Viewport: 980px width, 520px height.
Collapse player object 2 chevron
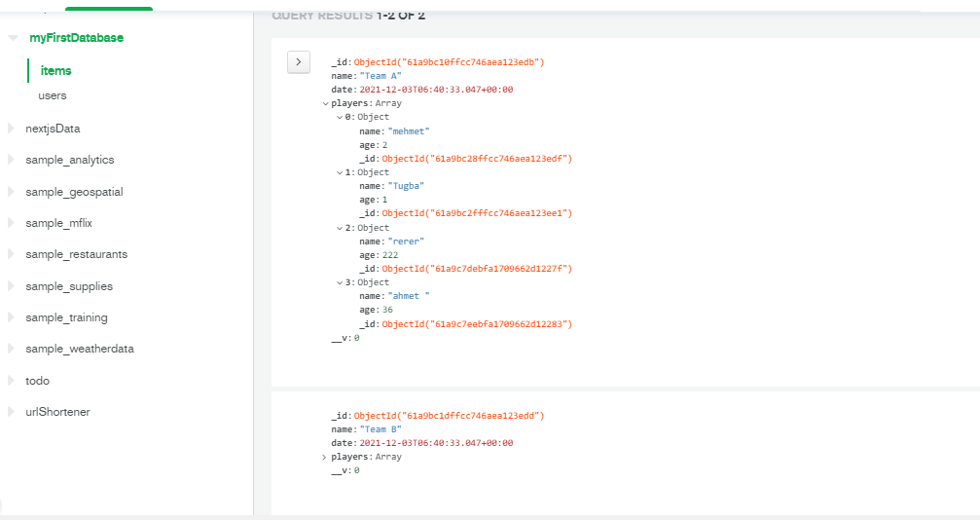coord(340,229)
